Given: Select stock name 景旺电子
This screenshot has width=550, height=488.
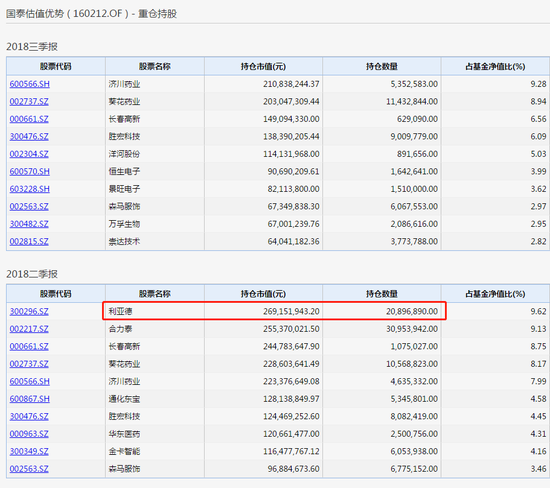Looking at the screenshot, I should 124,189.
